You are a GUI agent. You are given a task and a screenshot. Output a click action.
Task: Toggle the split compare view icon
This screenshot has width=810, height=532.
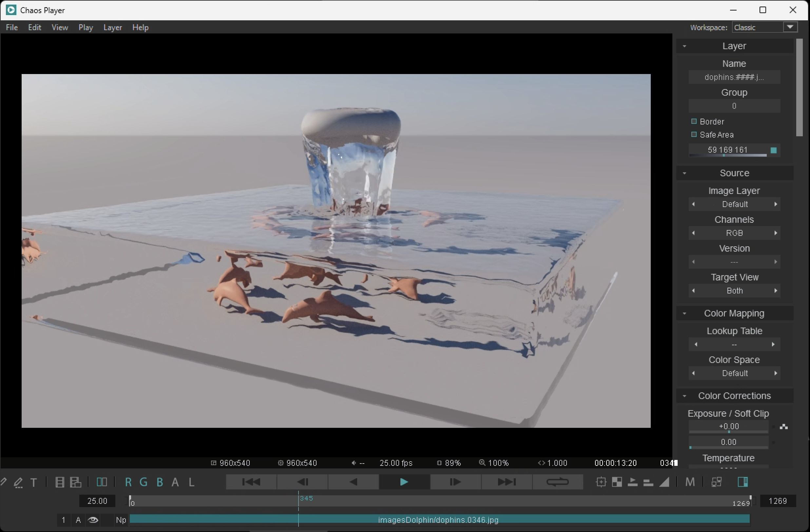click(x=102, y=482)
